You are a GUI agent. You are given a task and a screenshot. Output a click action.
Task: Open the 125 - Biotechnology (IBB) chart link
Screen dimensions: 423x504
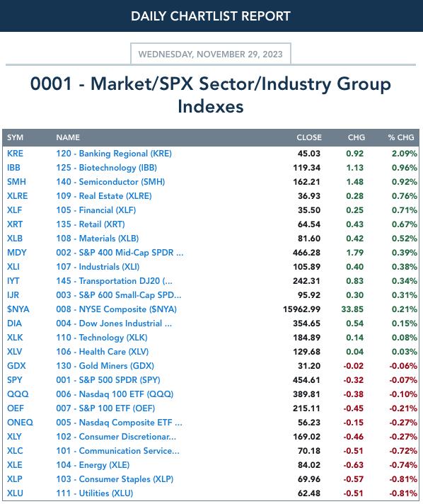click(x=107, y=168)
